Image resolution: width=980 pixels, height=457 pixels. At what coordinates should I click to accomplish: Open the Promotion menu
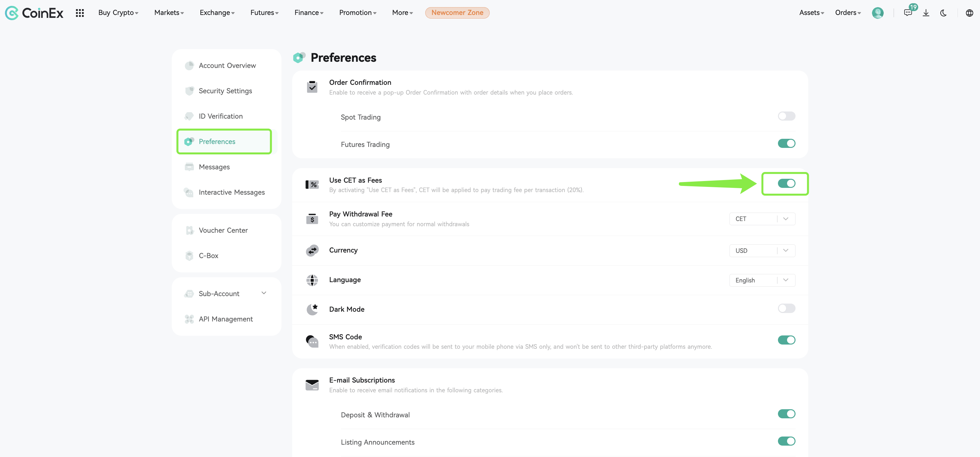pyautogui.click(x=358, y=13)
